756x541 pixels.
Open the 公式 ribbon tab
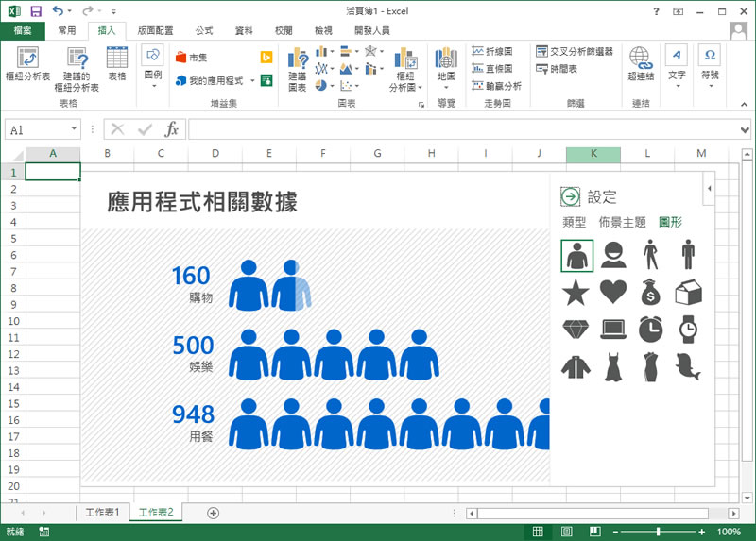(203, 30)
